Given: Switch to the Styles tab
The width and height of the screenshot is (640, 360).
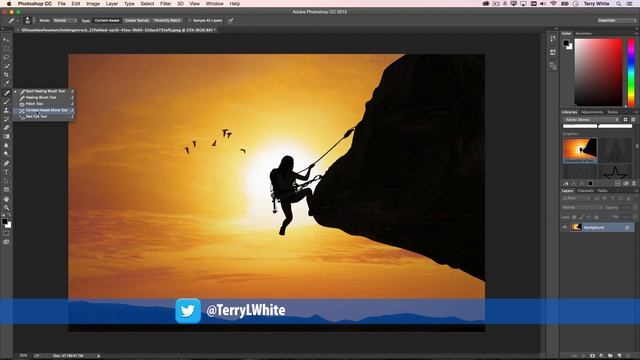Looking at the screenshot, I should (x=612, y=112).
